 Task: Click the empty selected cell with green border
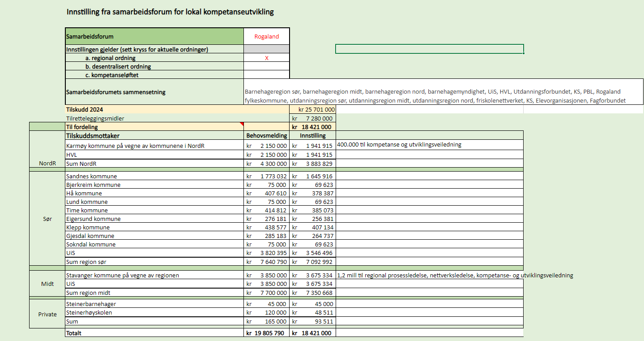click(429, 49)
